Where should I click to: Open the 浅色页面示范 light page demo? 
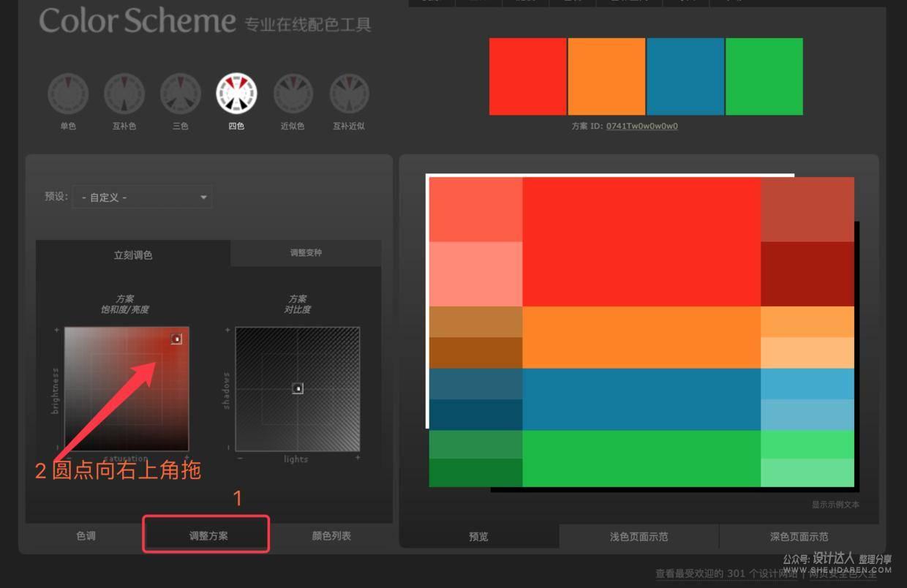point(637,535)
